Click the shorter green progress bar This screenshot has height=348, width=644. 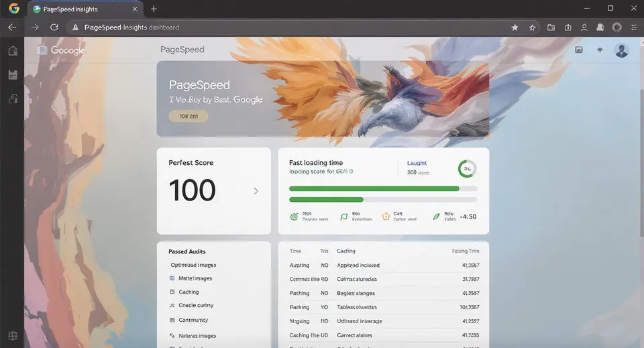tap(326, 199)
